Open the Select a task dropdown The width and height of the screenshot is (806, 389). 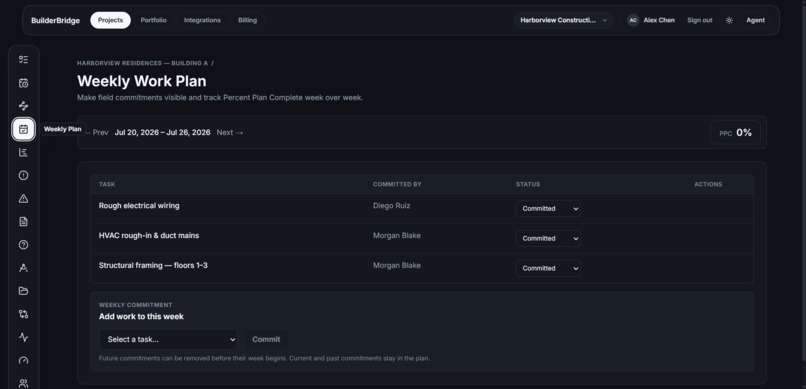[x=168, y=339]
